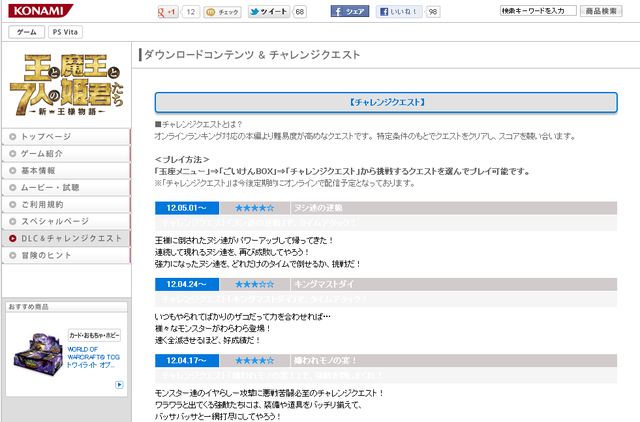Click the 12.04.17～ date label
640x422 pixels.
(187, 361)
